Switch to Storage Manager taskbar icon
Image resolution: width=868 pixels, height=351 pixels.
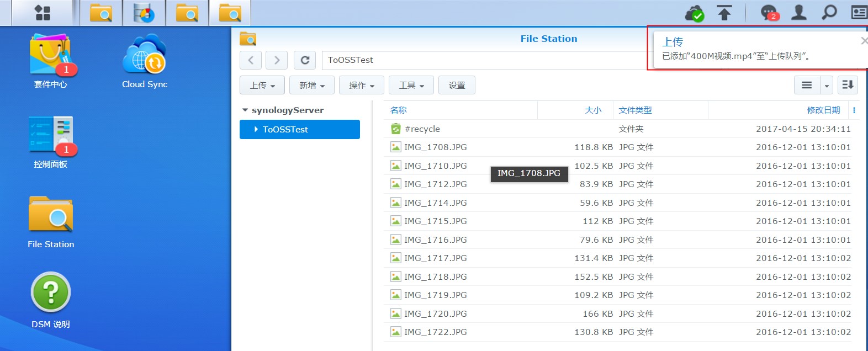[x=144, y=13]
